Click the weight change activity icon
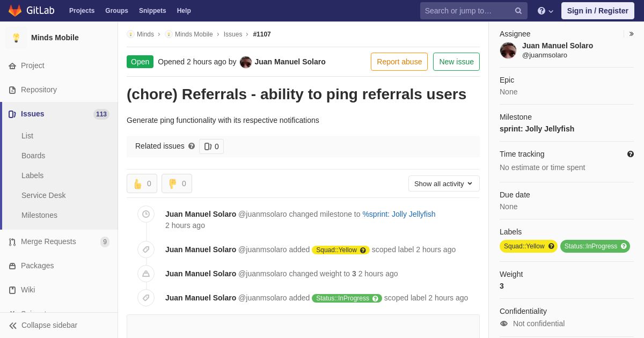 pos(146,274)
